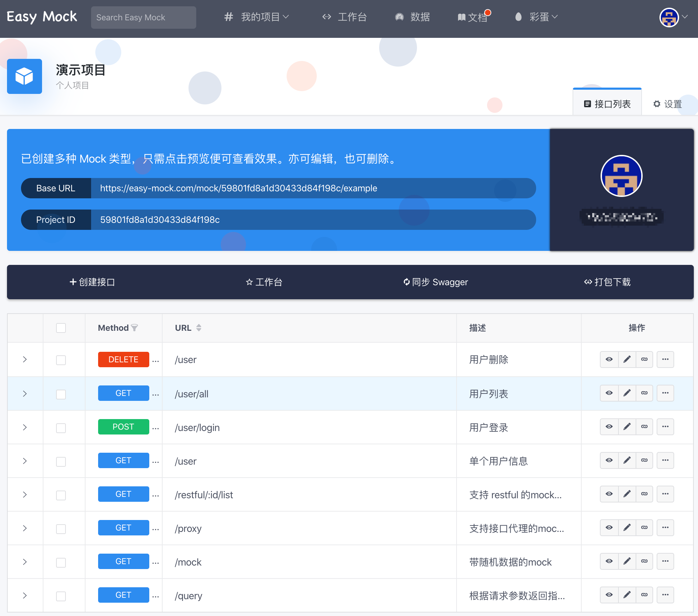Expand the /restful/:id/list row details
Image resolution: width=698 pixels, height=616 pixels.
(x=25, y=495)
